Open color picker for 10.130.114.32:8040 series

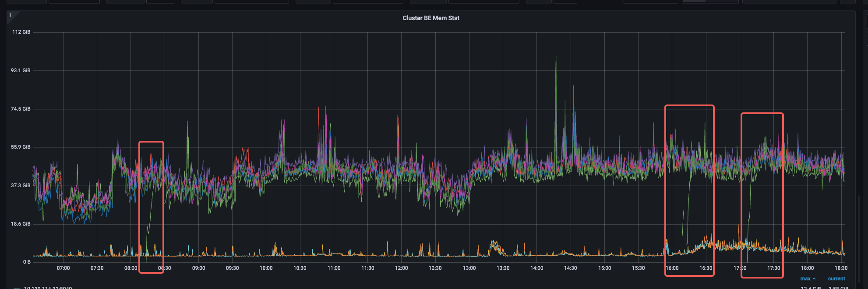tap(16, 288)
